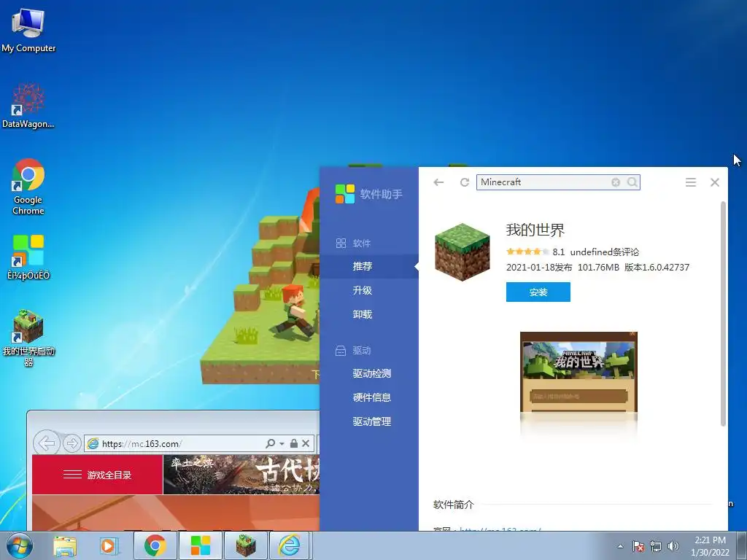
Task: Expand the IE address bar dropdown arrow
Action: 282,444
